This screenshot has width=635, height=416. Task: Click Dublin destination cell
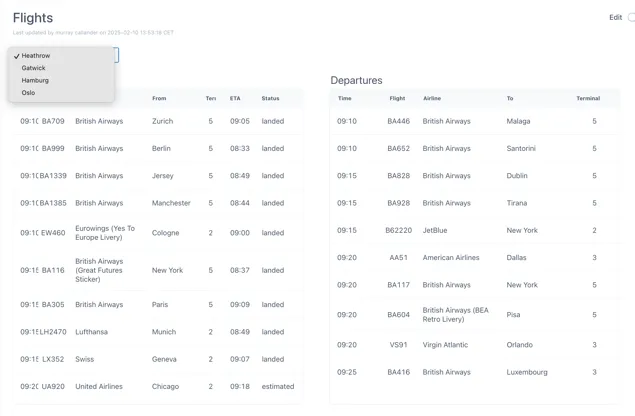pyautogui.click(x=517, y=176)
